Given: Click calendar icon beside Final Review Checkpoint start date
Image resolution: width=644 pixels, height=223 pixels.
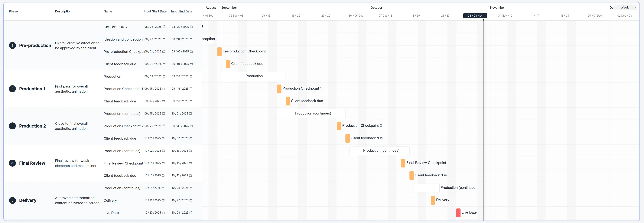Looking at the screenshot, I should pos(164,163).
